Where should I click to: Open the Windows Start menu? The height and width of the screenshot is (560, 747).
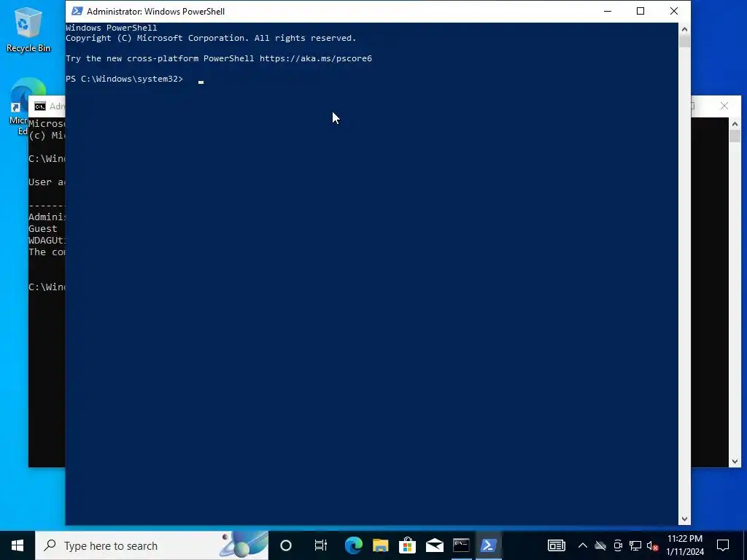[18, 545]
